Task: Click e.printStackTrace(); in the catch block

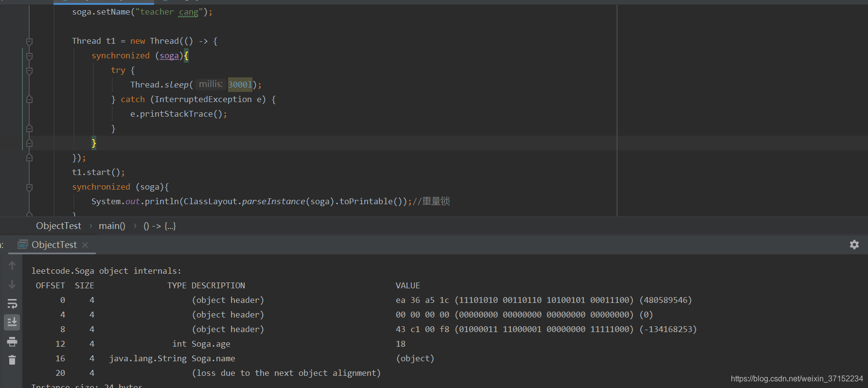Action: coord(178,114)
